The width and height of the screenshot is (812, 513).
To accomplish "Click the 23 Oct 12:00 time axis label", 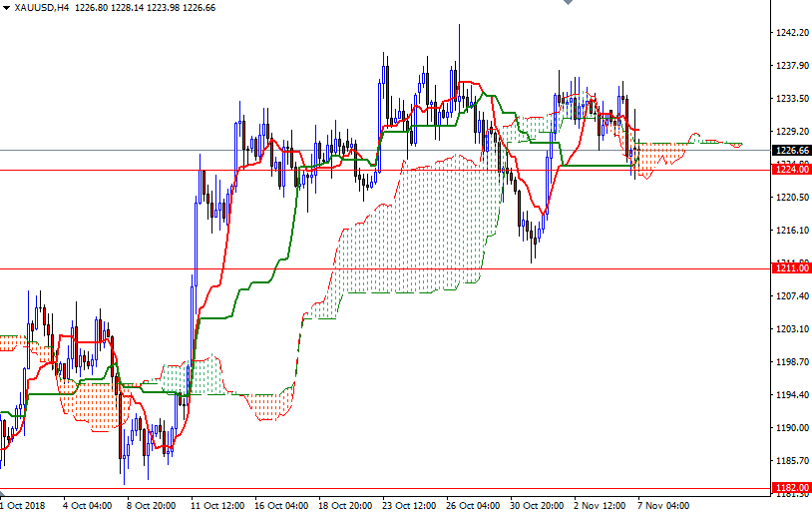I will point(408,505).
